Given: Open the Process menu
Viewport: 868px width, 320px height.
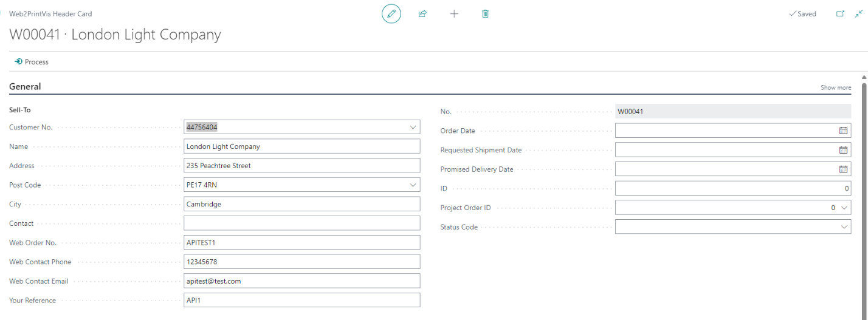Looking at the screenshot, I should 32,62.
